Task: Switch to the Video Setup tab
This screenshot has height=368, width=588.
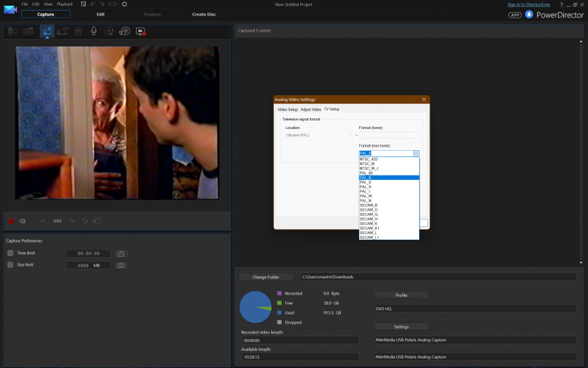Action: pyautogui.click(x=287, y=109)
